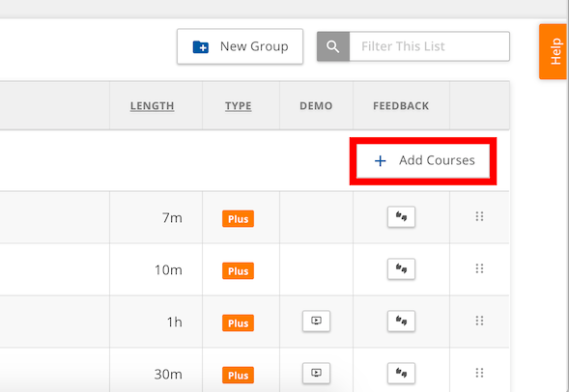Click the Plus badge on 7m row
The image size is (569, 392).
point(238,218)
